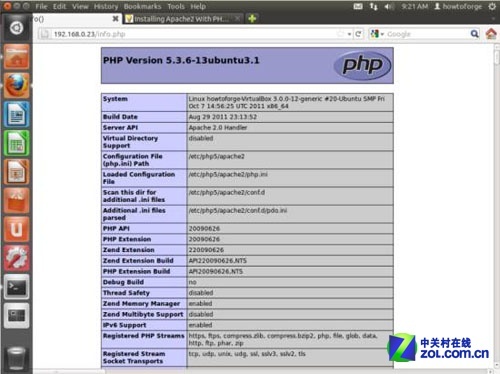Click the PHP Version 5.3.6-13ubuntu3.1 heading
Viewport: 500px width, 374px height.
181,60
